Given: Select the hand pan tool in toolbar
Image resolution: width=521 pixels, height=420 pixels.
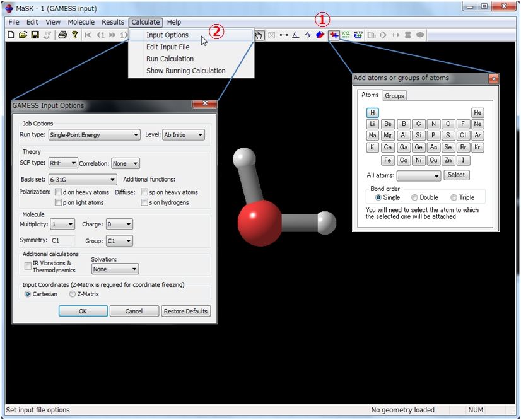Looking at the screenshot, I should pos(259,35).
